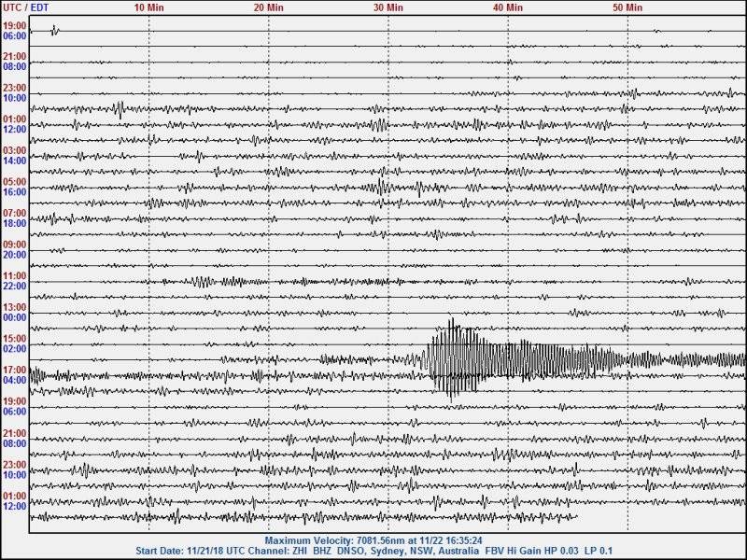The image size is (747, 560).
Task: Click the 21:00 / 08:00 time label
Action: coord(13,63)
